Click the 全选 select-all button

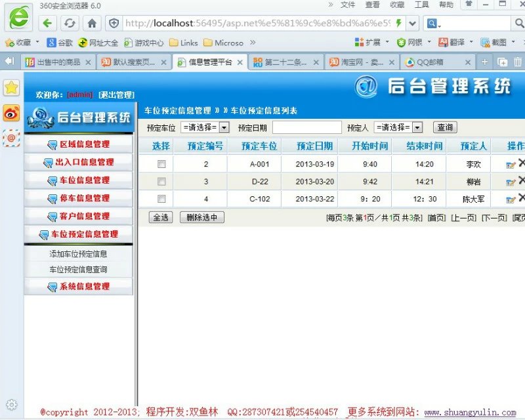click(x=161, y=217)
